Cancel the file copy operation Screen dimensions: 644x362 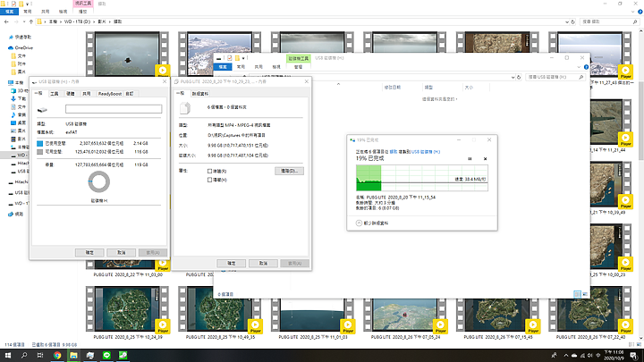[x=485, y=159]
